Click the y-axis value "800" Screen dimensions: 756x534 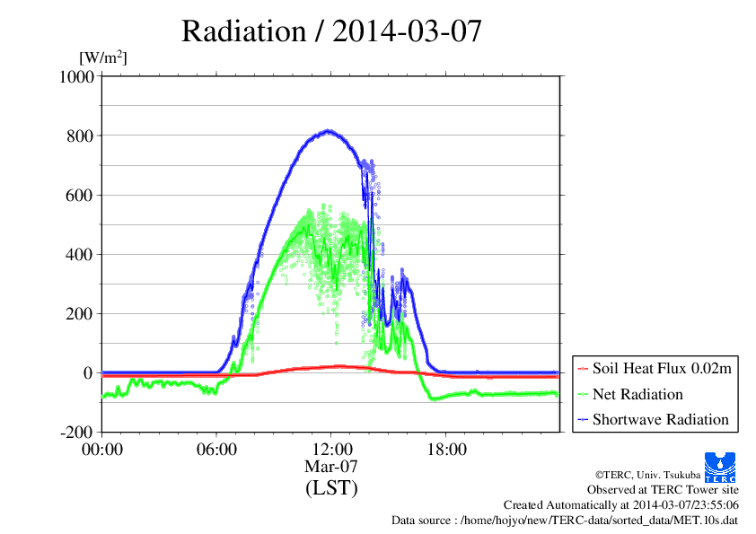point(80,136)
